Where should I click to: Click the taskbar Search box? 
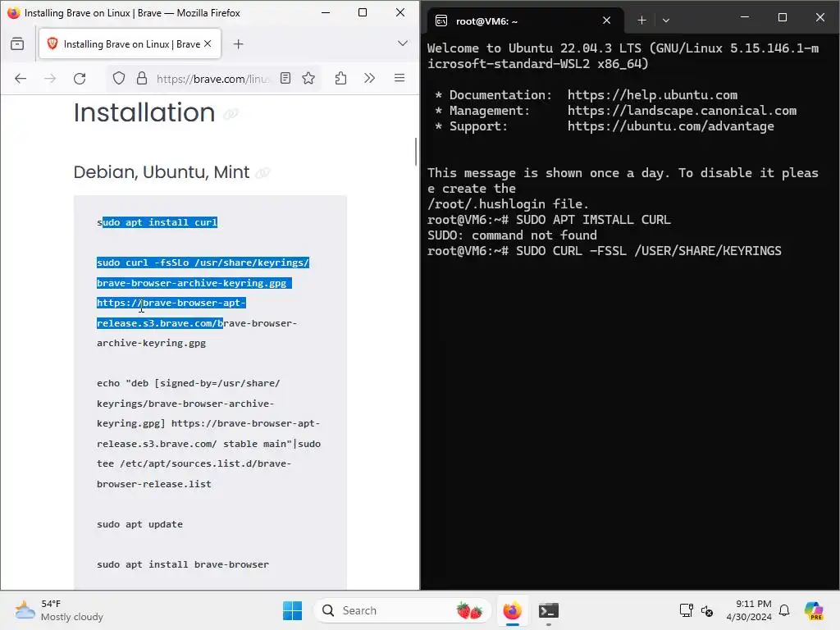click(x=402, y=610)
